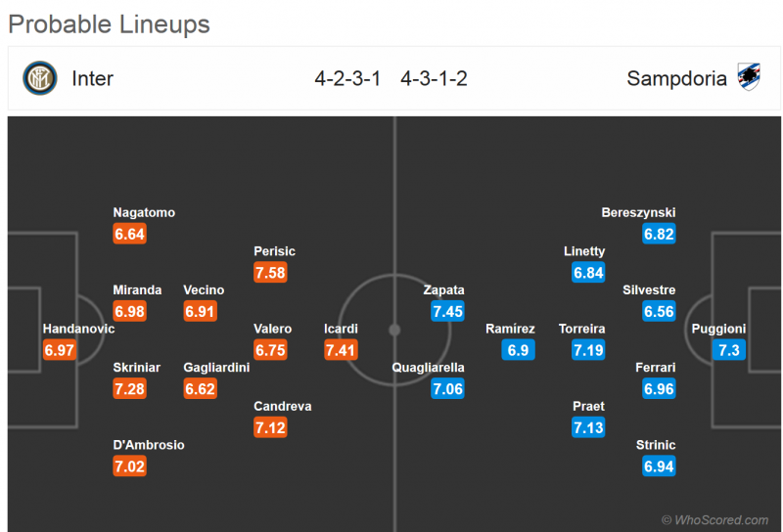This screenshot has height=532, width=783.
Task: Click Icardi's 7.41 rating badge
Action: point(341,350)
